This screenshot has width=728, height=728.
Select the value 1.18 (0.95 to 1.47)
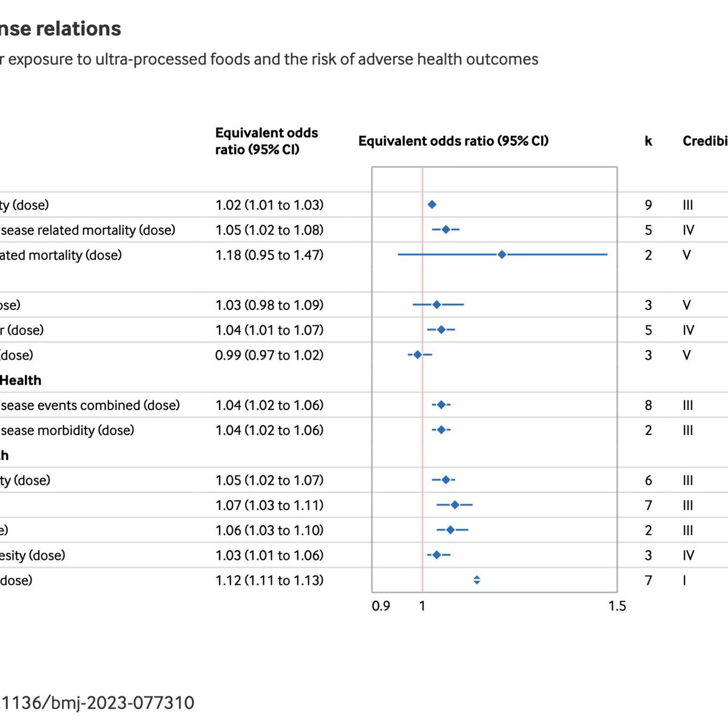click(x=269, y=255)
